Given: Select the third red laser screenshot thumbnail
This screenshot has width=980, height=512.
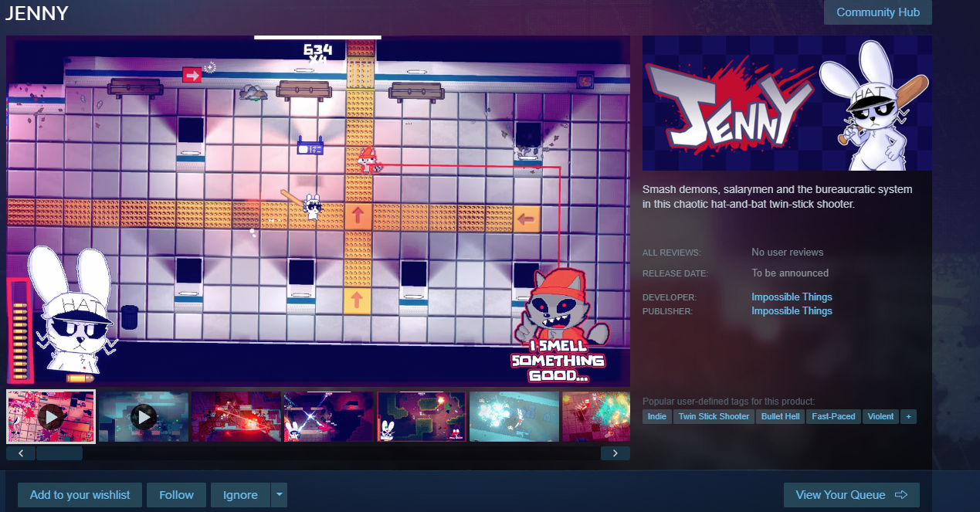Looking at the screenshot, I should [x=236, y=417].
